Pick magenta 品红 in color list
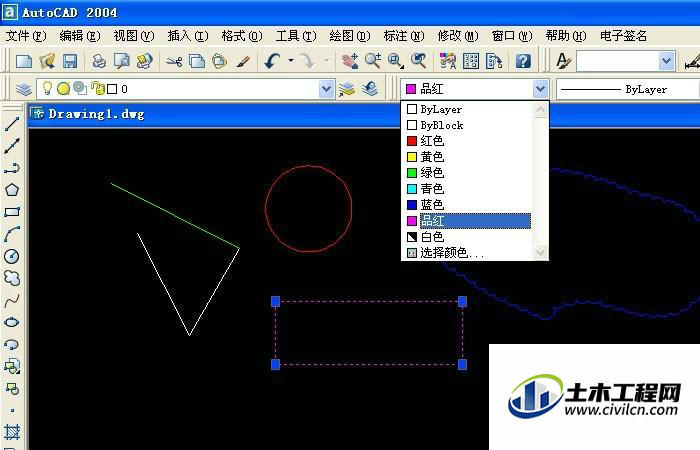 (468, 221)
